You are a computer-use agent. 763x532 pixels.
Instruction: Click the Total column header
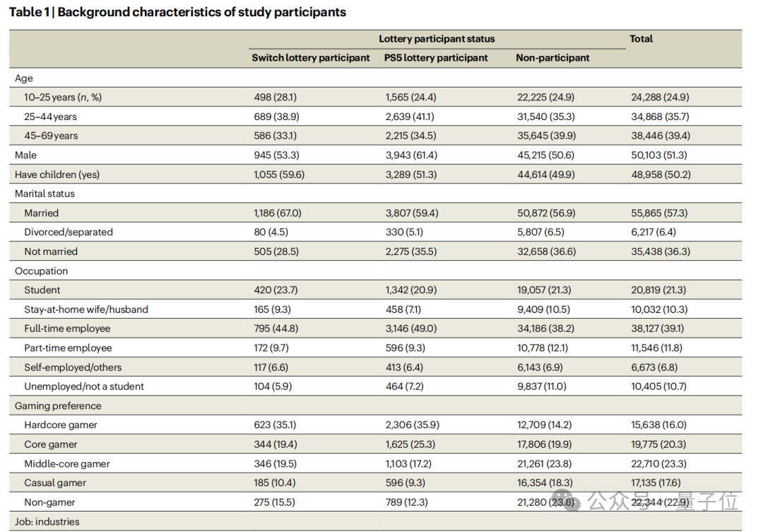tap(641, 39)
